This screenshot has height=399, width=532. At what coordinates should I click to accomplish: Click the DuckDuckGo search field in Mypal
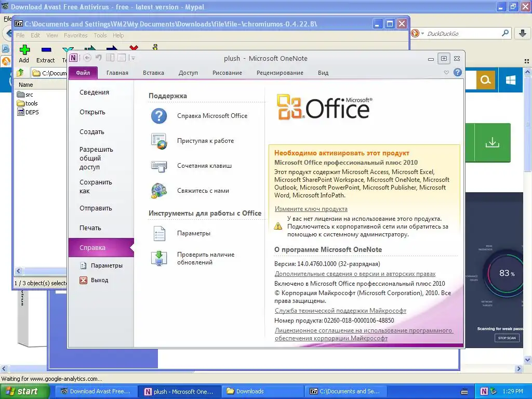463,34
